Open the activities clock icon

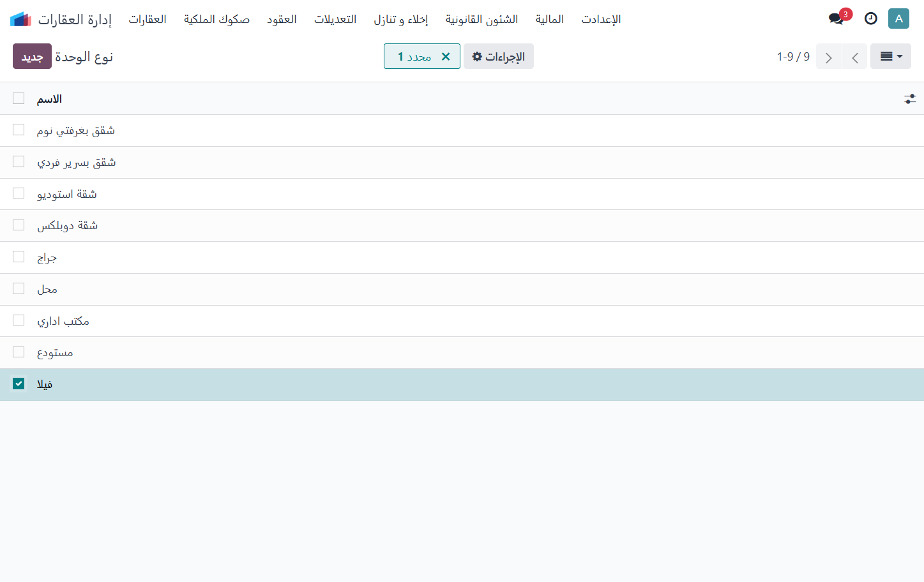click(x=871, y=19)
